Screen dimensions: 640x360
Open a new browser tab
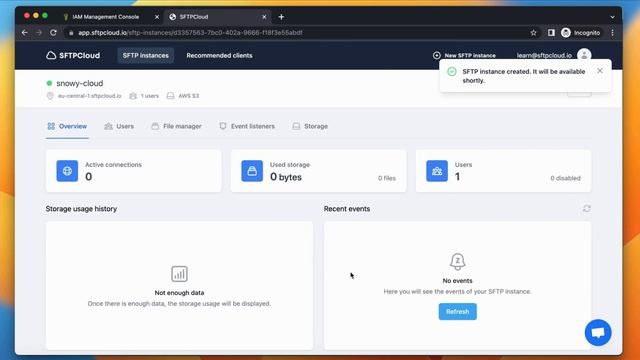(x=281, y=17)
